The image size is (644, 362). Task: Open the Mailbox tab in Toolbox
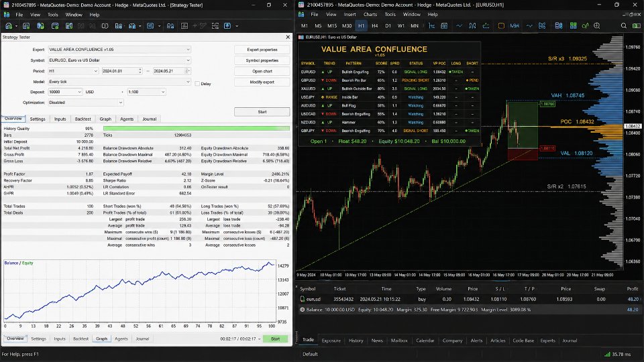(x=398, y=341)
